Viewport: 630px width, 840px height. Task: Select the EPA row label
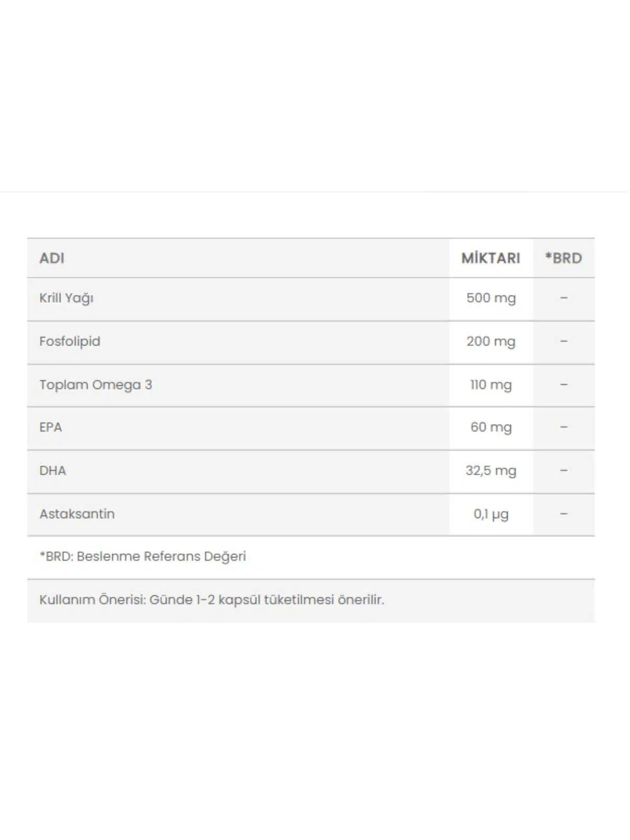pyautogui.click(x=50, y=427)
